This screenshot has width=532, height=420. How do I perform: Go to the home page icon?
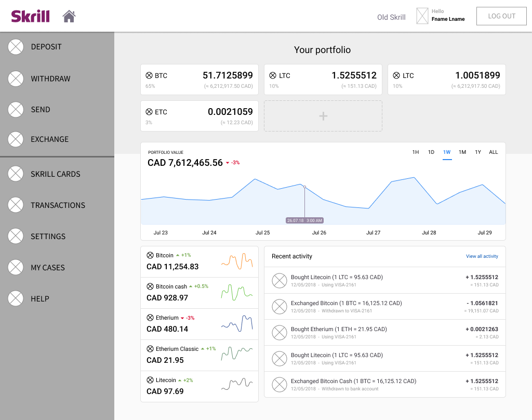[69, 16]
